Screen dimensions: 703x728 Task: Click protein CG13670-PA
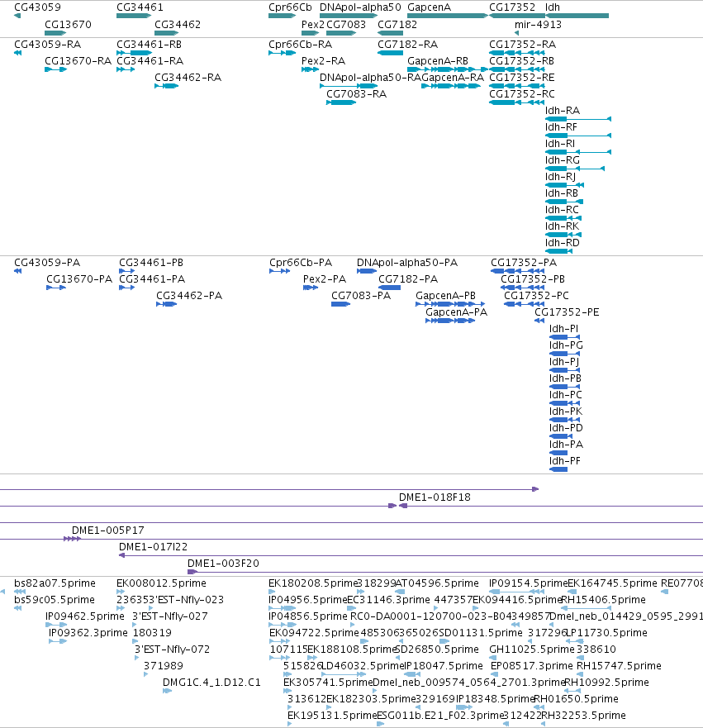coord(79,279)
